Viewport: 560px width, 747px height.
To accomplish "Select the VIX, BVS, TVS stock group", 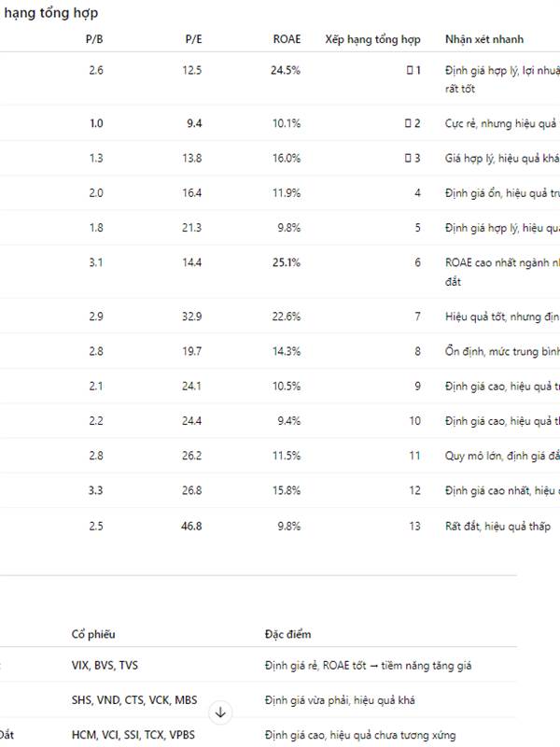I will 105,665.
